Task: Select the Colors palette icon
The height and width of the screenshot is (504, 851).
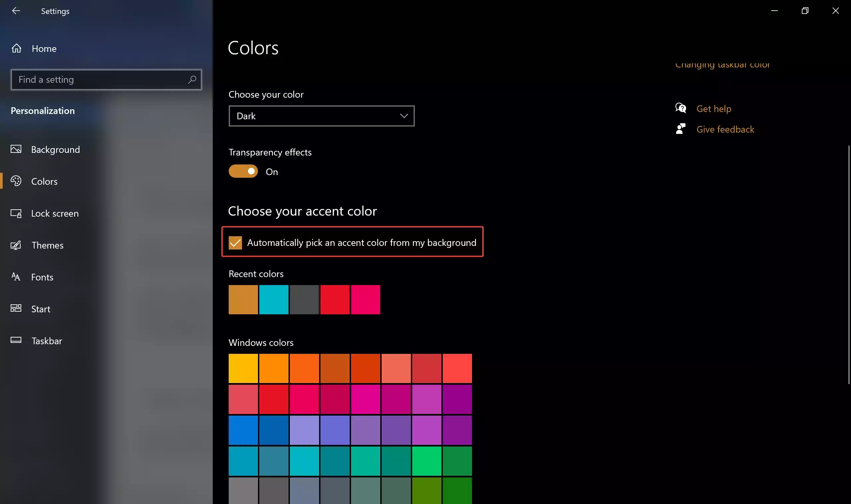Action: 16,181
